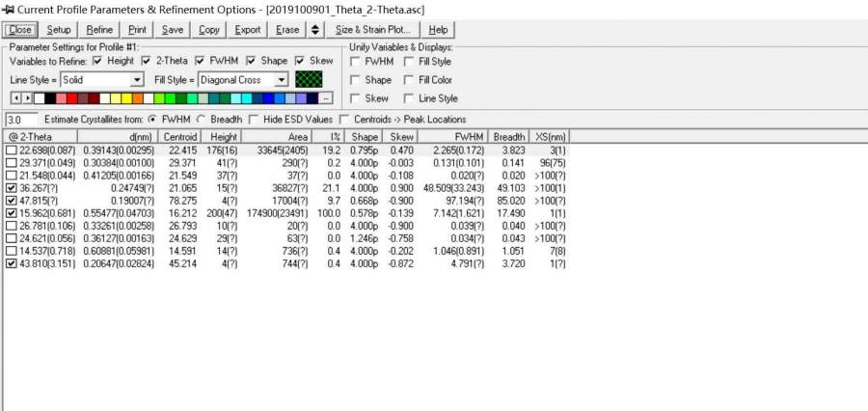Viewport: 868px width, 411px height.
Task: Sort by the @ 2-Theta column header
Action: (x=40, y=136)
